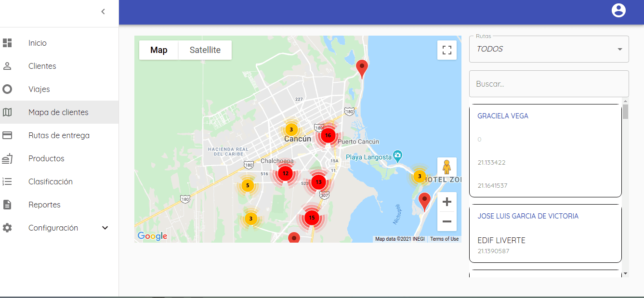This screenshot has width=644, height=298.
Task: Click the Puerto Cancún map label
Action: click(358, 142)
